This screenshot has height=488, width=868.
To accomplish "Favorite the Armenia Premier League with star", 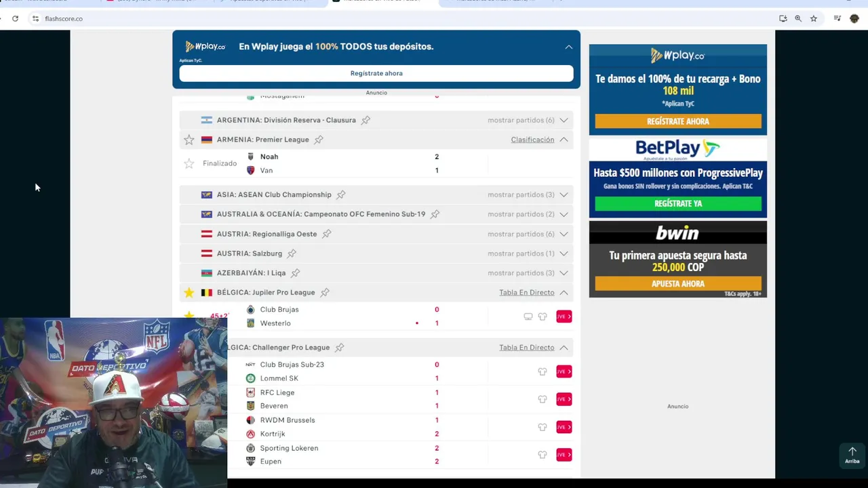I will coord(189,140).
